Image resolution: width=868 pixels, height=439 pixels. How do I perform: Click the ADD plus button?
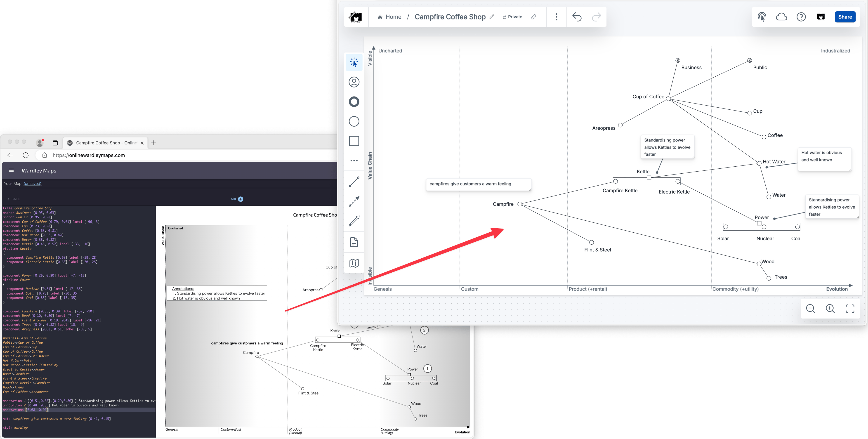[x=237, y=199]
